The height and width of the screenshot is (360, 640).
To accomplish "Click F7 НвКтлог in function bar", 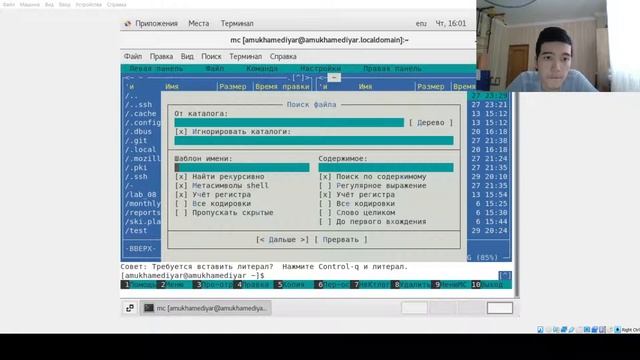I will (371, 284).
